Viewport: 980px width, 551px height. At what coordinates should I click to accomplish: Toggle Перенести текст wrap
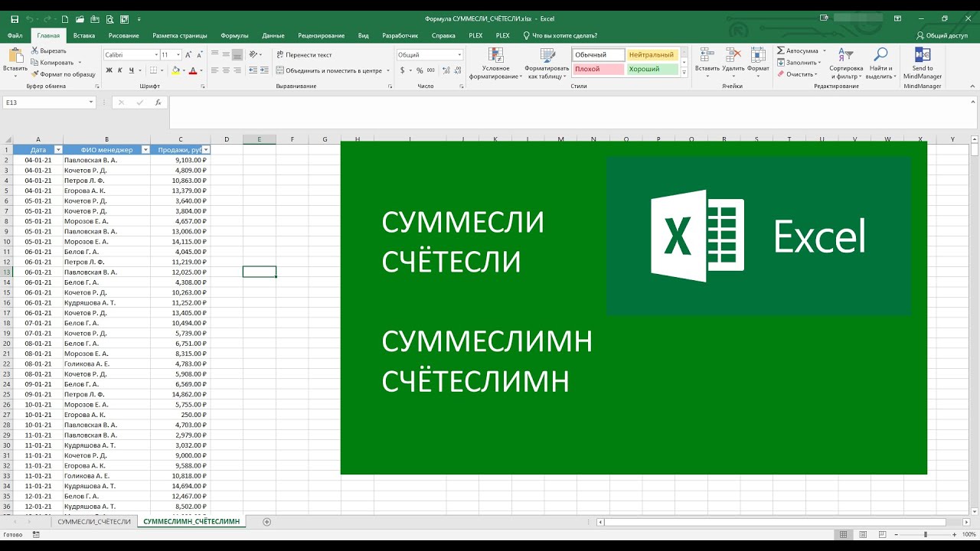304,55
